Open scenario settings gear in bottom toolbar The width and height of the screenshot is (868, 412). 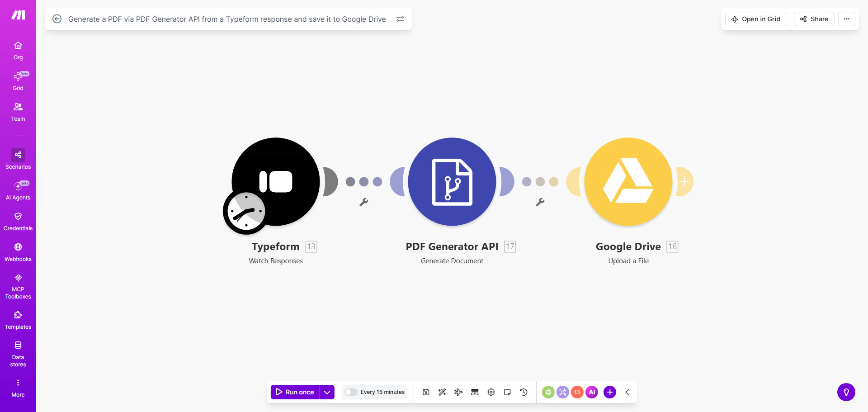pyautogui.click(x=491, y=392)
